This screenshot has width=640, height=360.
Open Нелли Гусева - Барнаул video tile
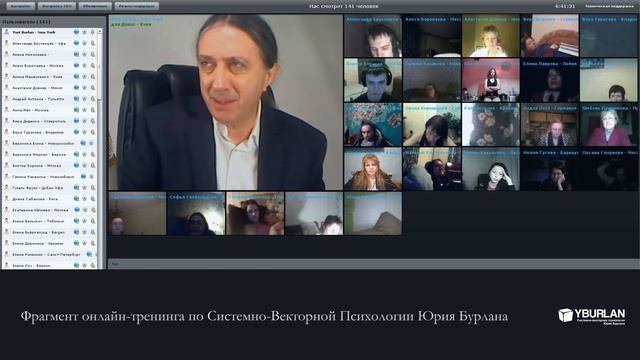coord(550,169)
